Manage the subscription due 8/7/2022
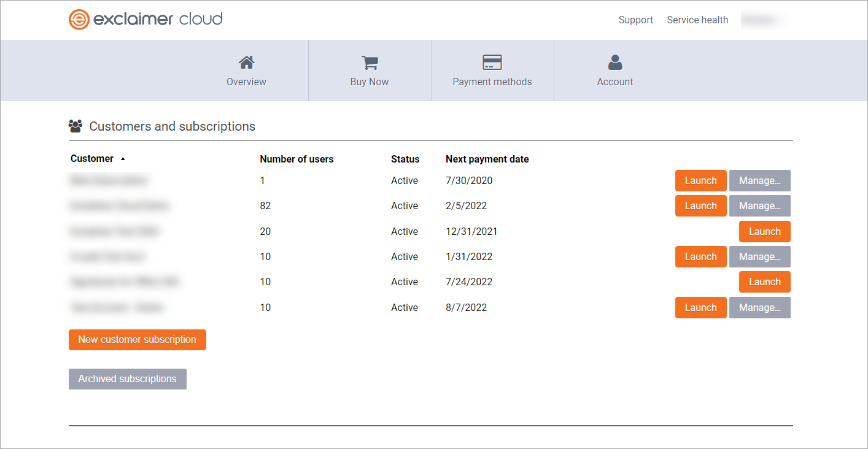This screenshot has height=449, width=868. pos(759,308)
